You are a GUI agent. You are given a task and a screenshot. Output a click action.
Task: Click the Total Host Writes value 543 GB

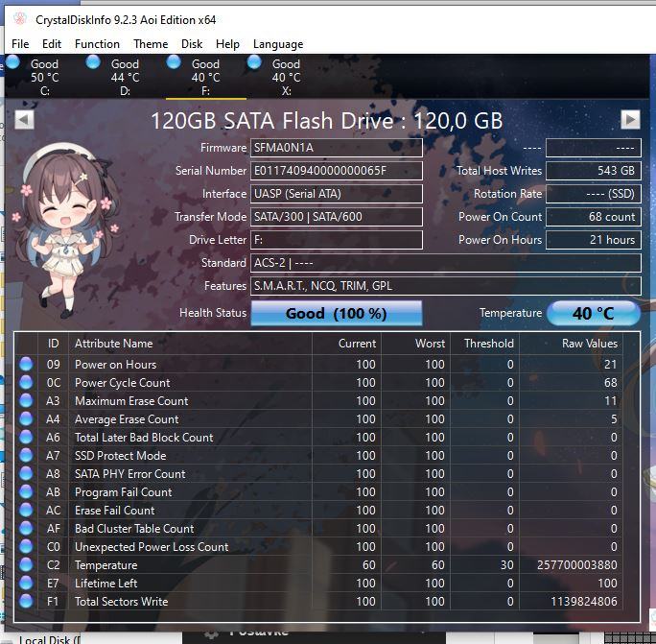594,171
